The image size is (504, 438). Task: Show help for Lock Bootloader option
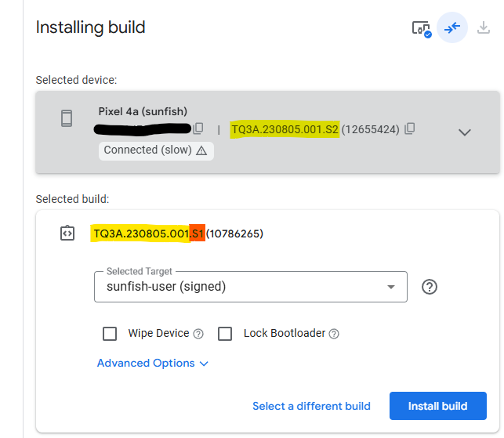pyautogui.click(x=334, y=334)
